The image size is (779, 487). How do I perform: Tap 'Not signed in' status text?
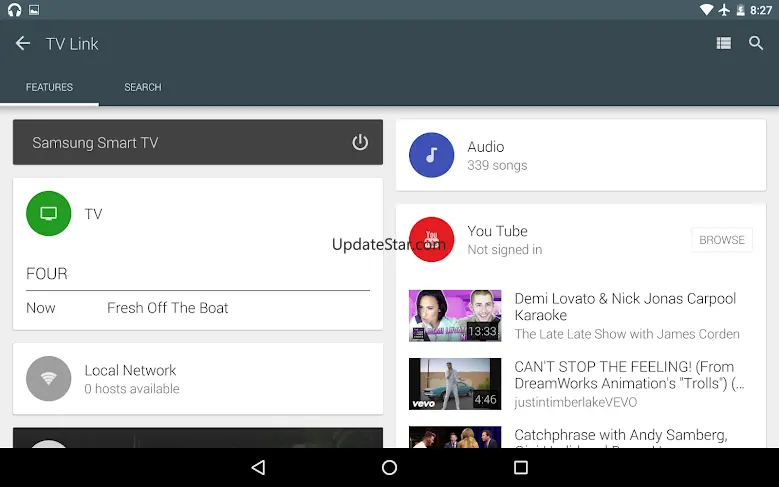pyautogui.click(x=504, y=249)
